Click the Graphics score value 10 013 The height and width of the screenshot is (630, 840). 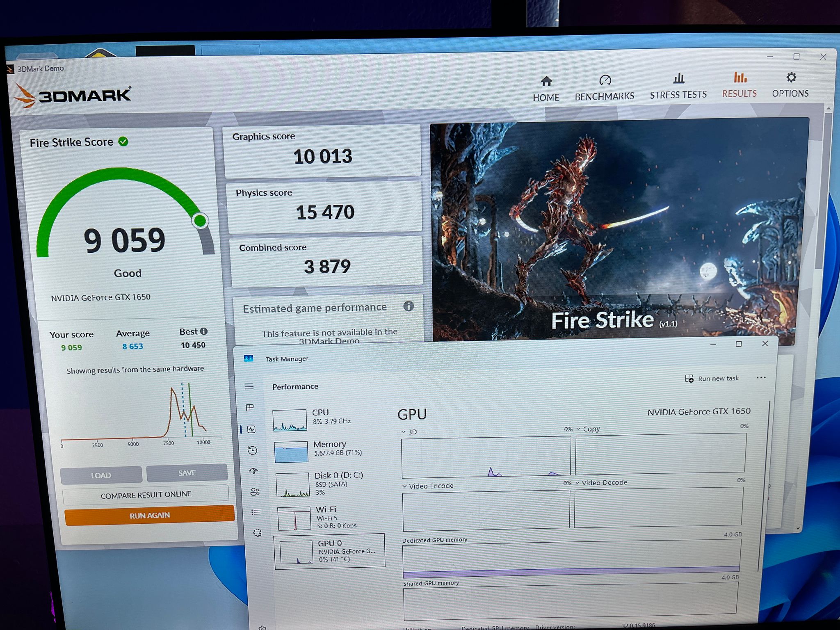[x=323, y=156]
